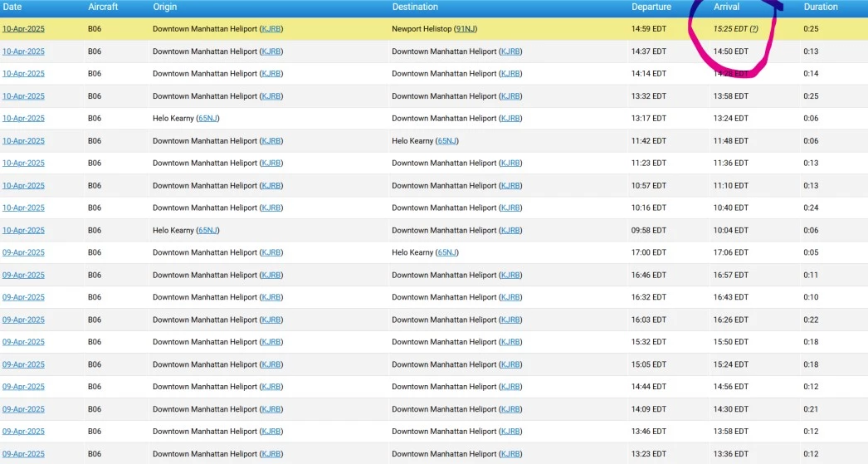Click destination KJRB link in the 13:23 EDT departure row

coord(510,454)
